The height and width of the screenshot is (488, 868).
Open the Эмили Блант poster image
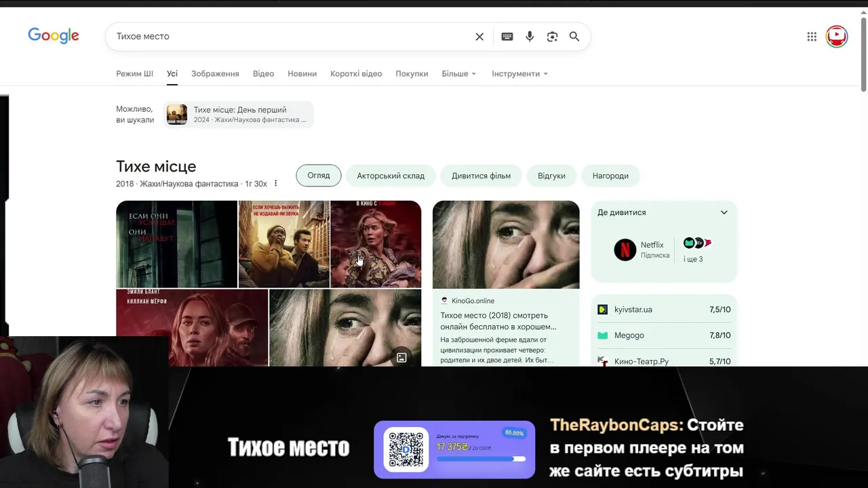pyautogui.click(x=192, y=328)
